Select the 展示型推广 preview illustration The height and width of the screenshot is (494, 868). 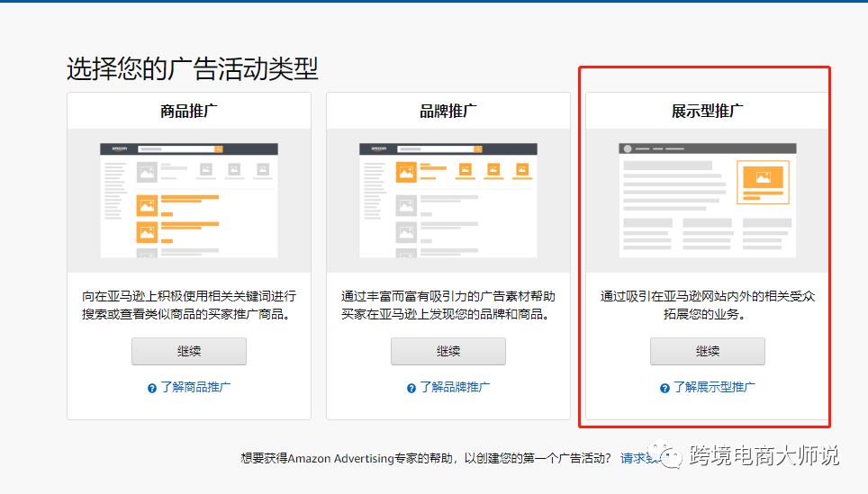coord(708,201)
